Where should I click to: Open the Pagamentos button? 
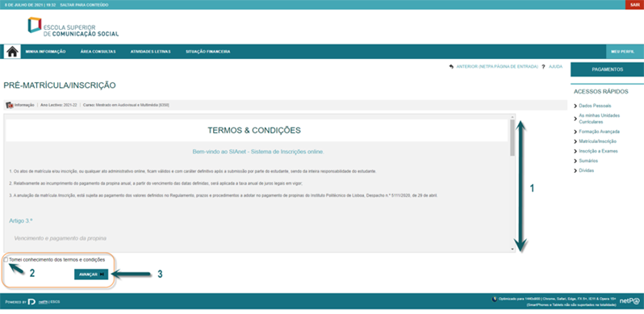607,69
